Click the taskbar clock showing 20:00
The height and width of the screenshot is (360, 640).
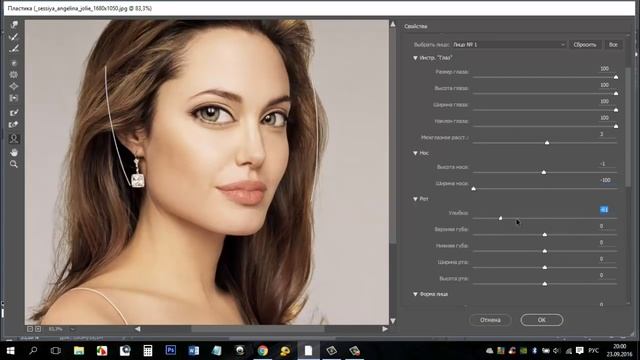click(x=619, y=350)
